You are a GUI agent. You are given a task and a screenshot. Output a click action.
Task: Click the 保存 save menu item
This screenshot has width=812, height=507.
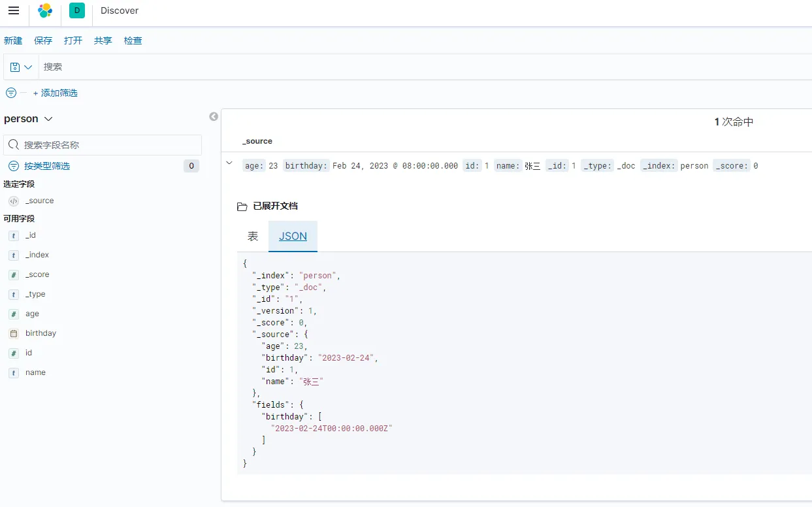coord(43,41)
